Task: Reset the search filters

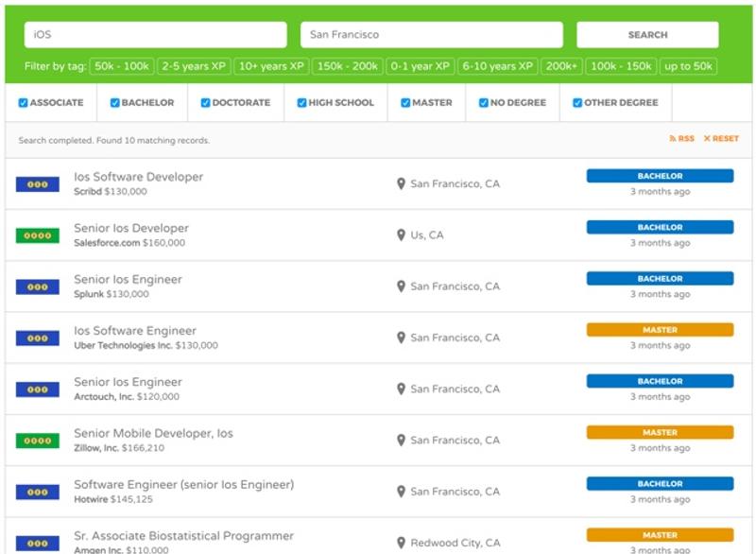Action: click(721, 139)
